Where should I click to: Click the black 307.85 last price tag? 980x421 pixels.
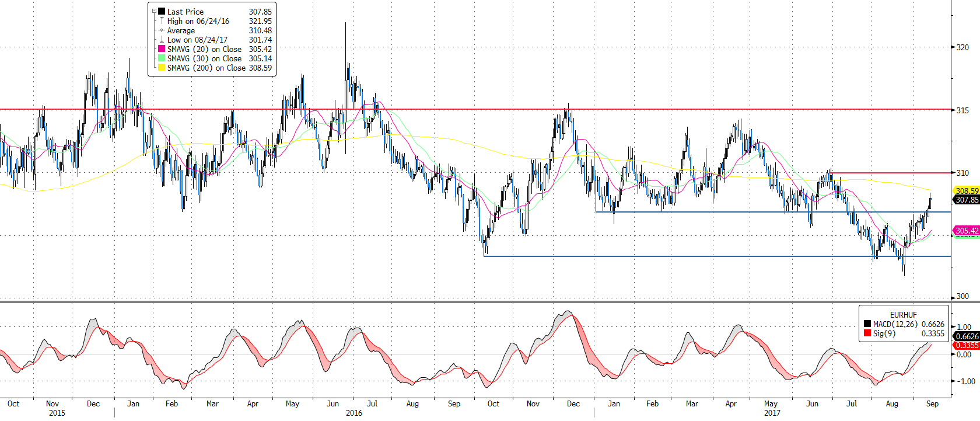point(967,200)
